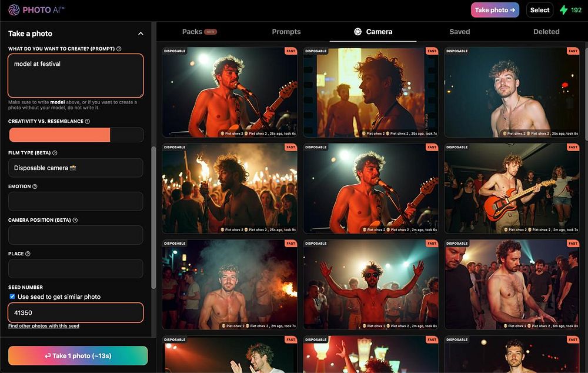This screenshot has width=588, height=373.
Task: Adjust the Creativity vs. Resemblance slider
Action: pyautogui.click(x=76, y=135)
